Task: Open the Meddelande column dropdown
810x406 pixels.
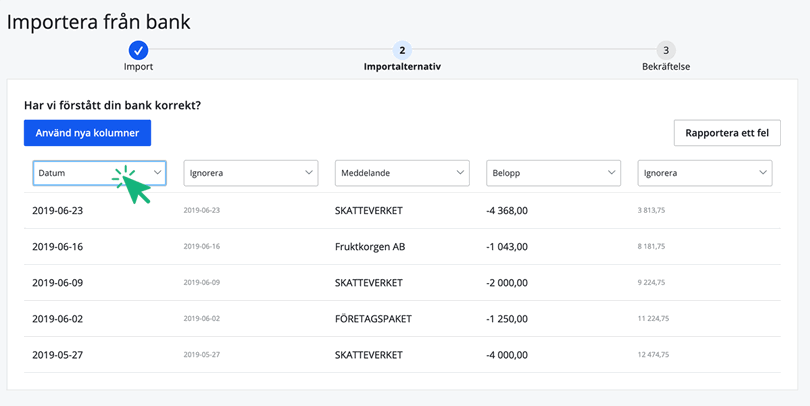Action: click(401, 173)
